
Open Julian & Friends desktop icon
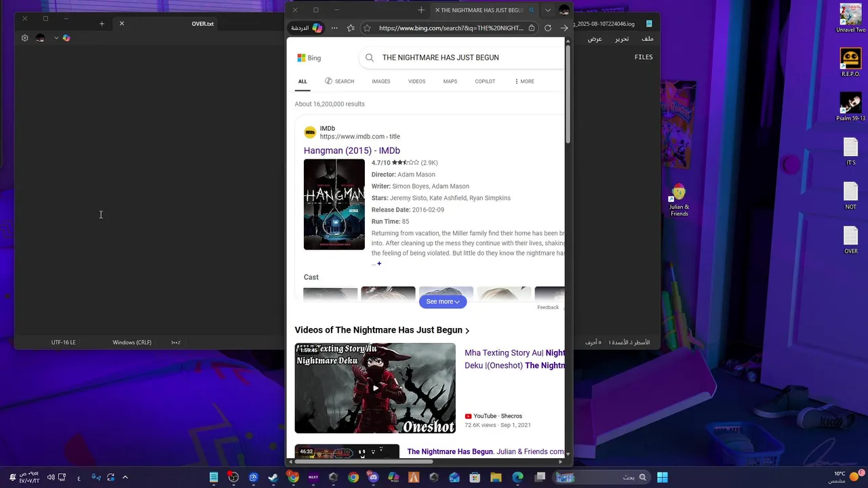[679, 201]
